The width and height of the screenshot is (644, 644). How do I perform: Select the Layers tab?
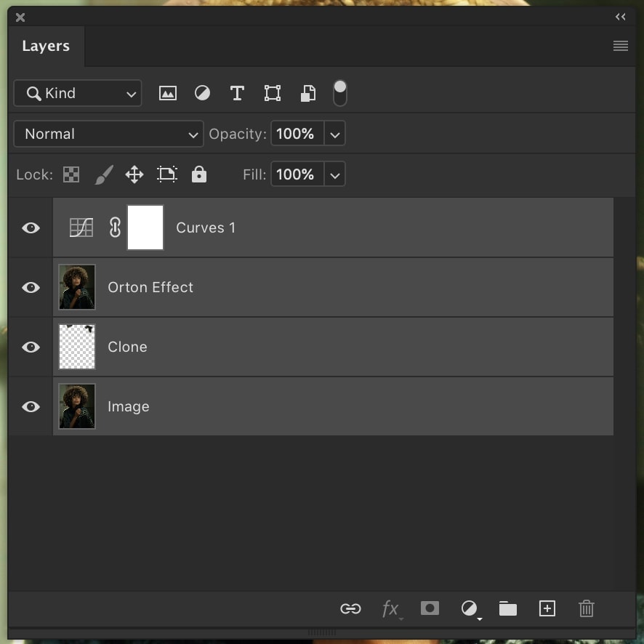coord(46,47)
